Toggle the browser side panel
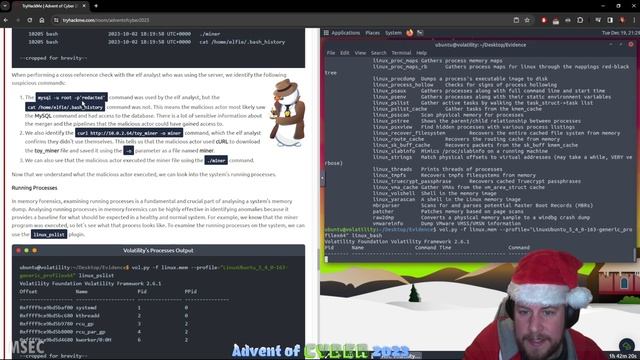640x360 pixels. 610,20
